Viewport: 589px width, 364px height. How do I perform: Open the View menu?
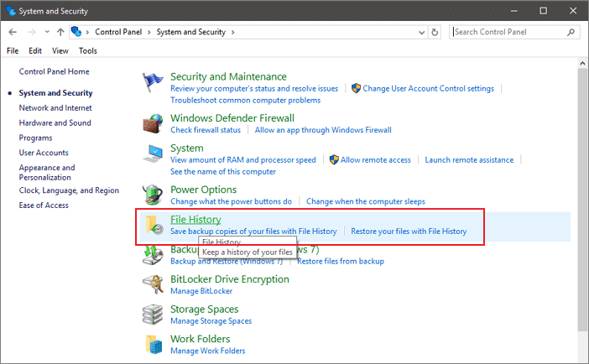point(60,50)
